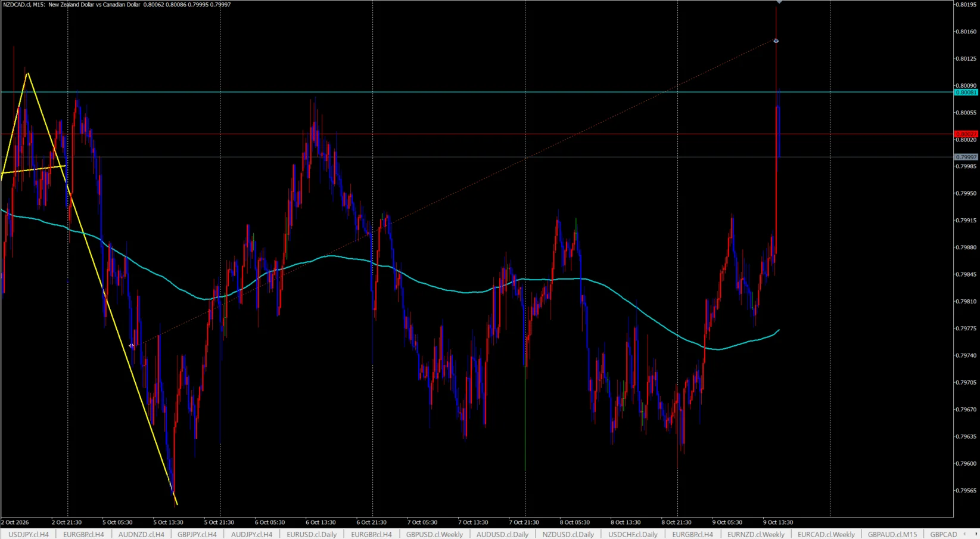This screenshot has height=539, width=980.
Task: Switch to the USDCHF.cl,Daily chart tab
Action: tap(633, 534)
